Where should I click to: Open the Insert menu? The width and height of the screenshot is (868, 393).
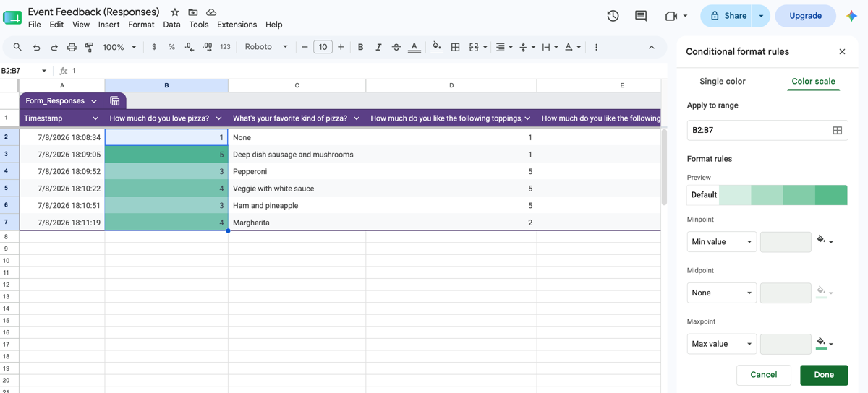tap(109, 25)
